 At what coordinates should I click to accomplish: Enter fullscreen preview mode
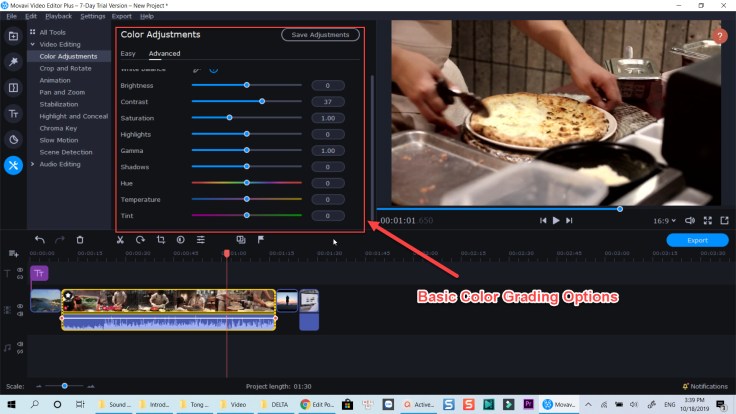(x=707, y=221)
